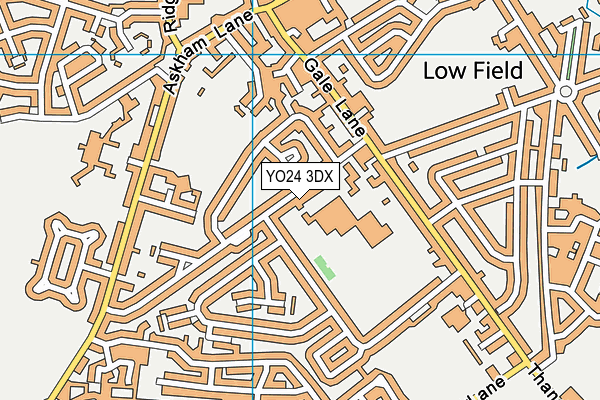The image size is (600, 400).
Task: Click the star-shaped cul-de-sac estate at left
Action: point(65,260)
